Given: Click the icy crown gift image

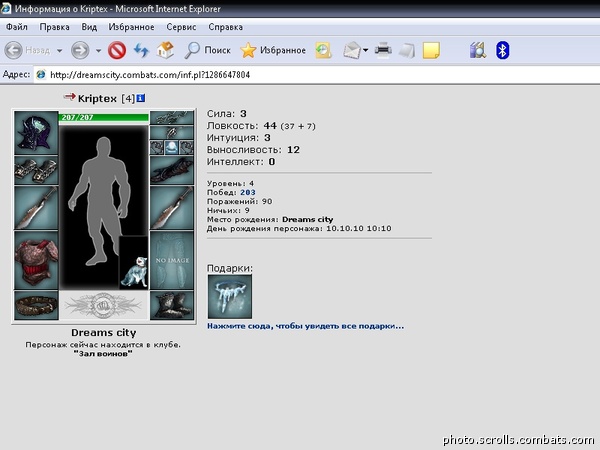Looking at the screenshot, I should click(230, 297).
